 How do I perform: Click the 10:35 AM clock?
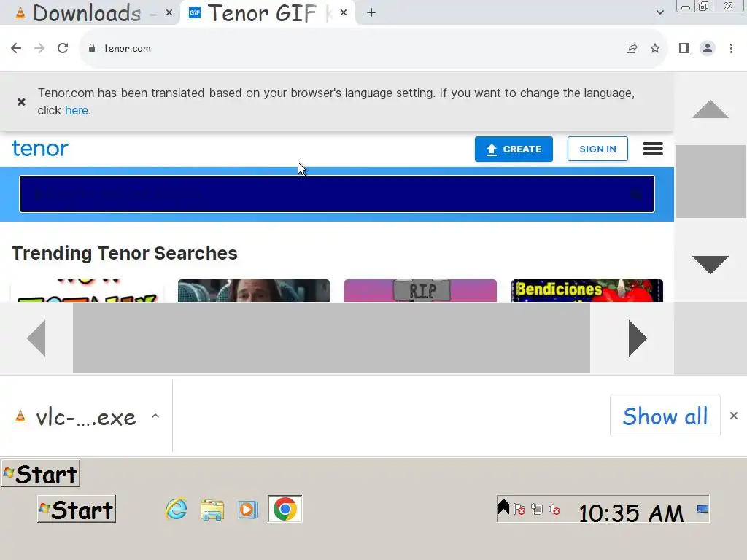pyautogui.click(x=631, y=513)
